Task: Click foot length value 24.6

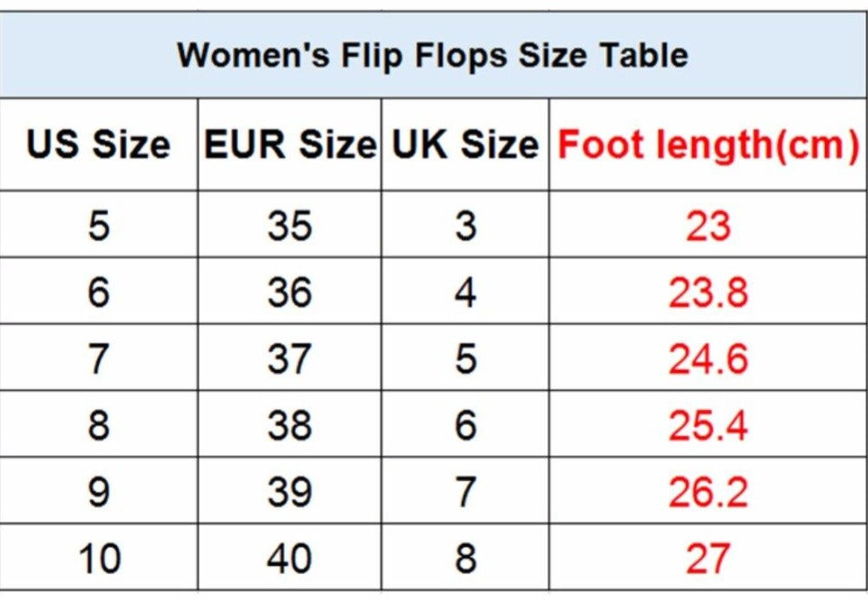Action: tap(708, 358)
